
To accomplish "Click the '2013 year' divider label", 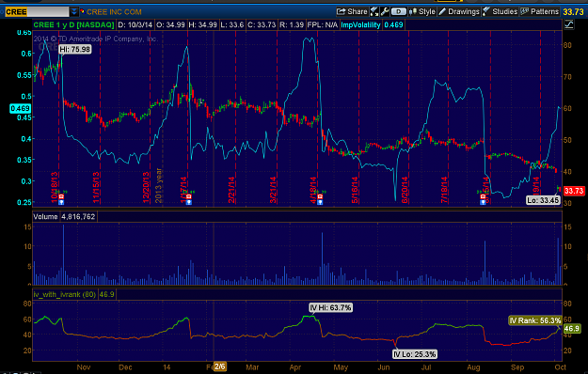I will [158, 186].
